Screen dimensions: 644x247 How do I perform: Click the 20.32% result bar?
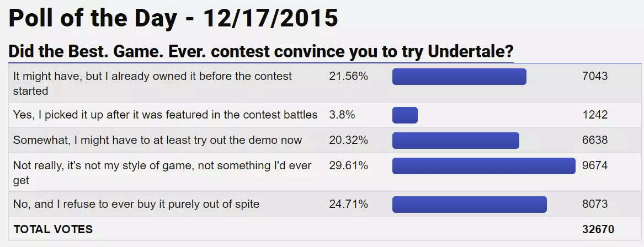[455, 140]
